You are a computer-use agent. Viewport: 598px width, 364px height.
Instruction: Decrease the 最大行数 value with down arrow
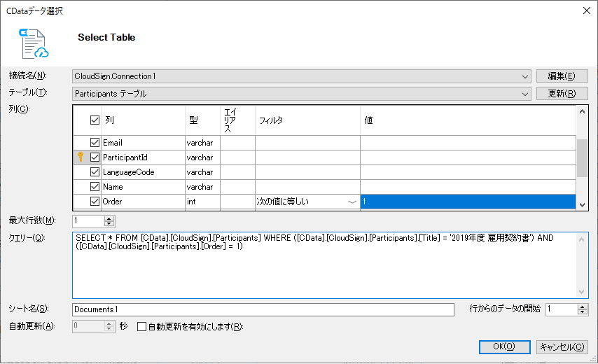point(109,224)
